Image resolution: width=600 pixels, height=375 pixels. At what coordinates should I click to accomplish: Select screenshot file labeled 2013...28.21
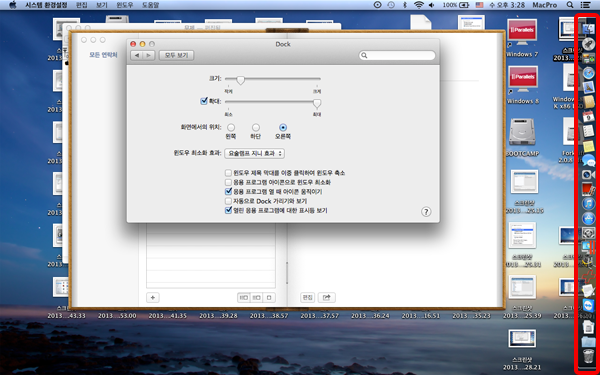pyautogui.click(x=522, y=349)
